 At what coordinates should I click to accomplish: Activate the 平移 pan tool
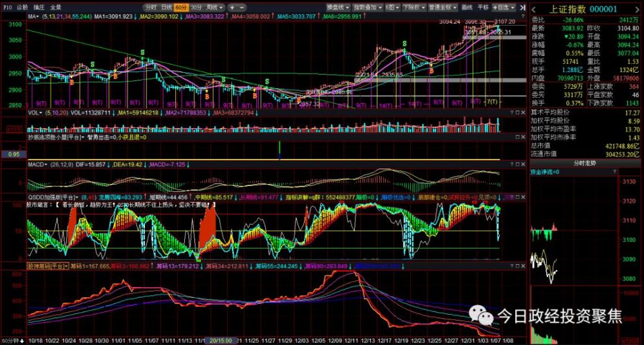coord(482,7)
